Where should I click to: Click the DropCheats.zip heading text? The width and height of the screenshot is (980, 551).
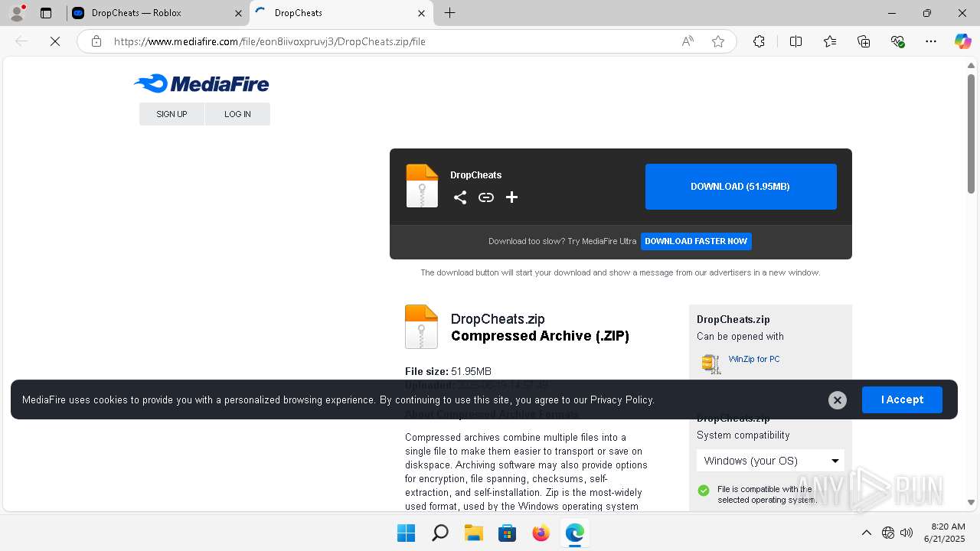[x=498, y=319]
